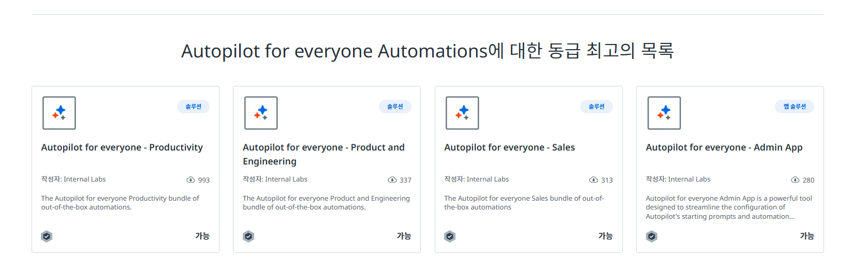Image resolution: width=868 pixels, height=270 pixels.
Task: Click the 솔루션 tag on the Sales card
Action: click(x=597, y=107)
